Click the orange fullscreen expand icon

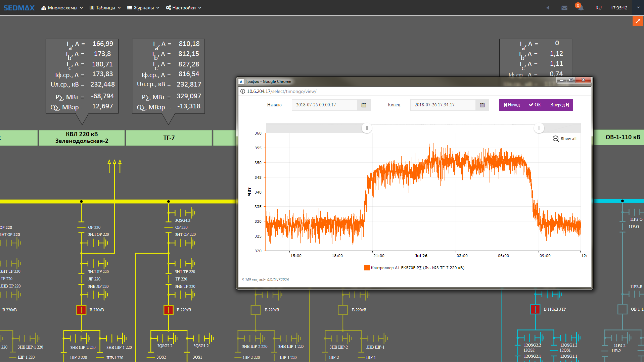click(638, 21)
